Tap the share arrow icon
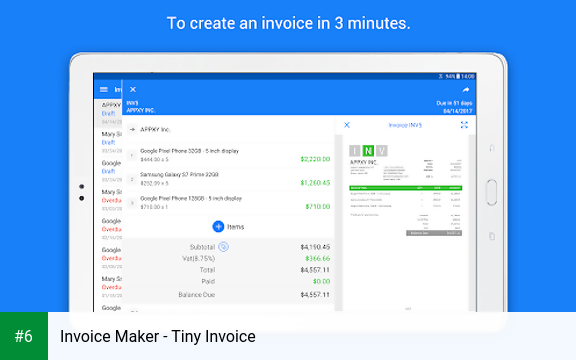Image resolution: width=576 pixels, height=360 pixels. click(466, 90)
